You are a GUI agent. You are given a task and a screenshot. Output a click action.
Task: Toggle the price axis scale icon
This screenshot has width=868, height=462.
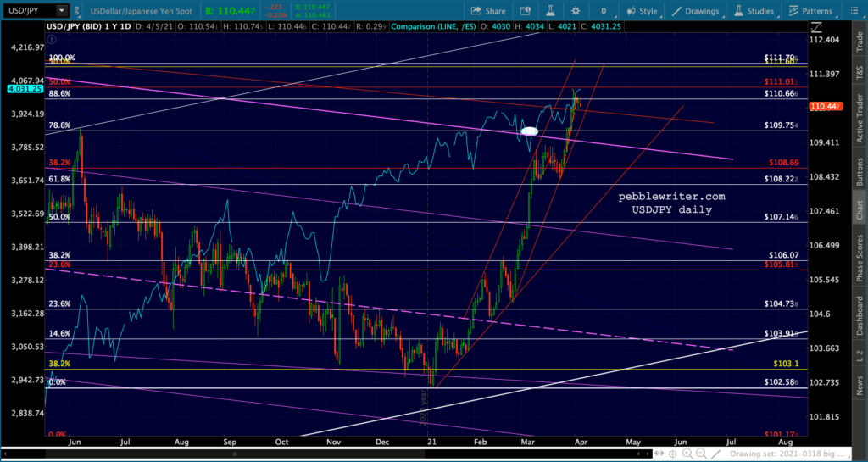coord(816,27)
